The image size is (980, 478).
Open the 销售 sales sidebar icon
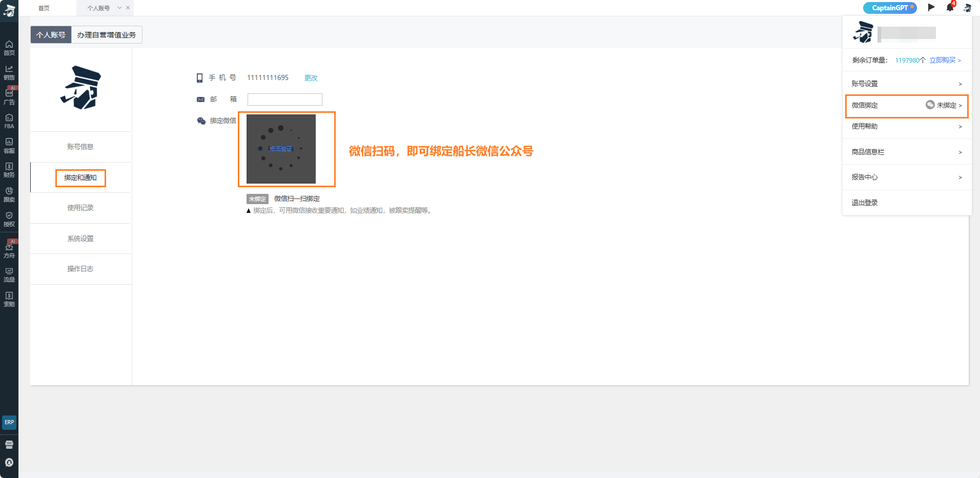[x=9, y=72]
